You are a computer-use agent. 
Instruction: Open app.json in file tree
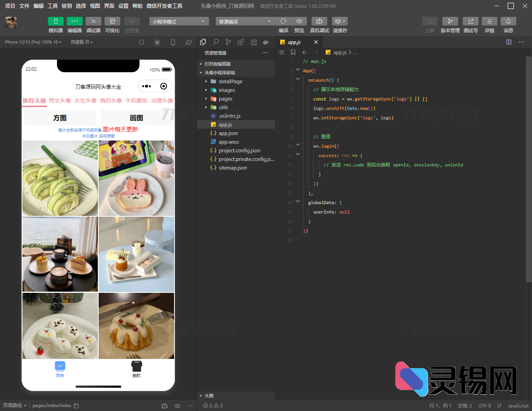[228, 133]
